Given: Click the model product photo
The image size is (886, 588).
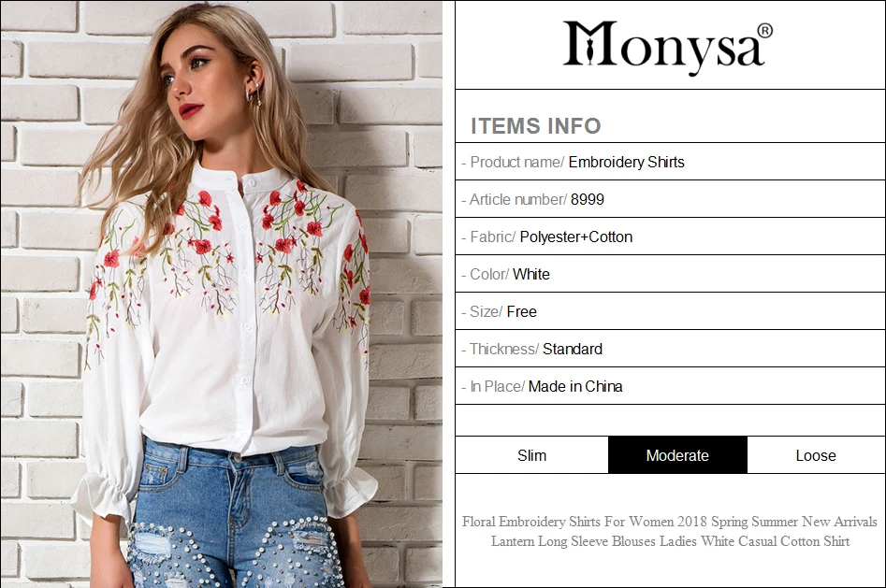Looking at the screenshot, I should (222, 294).
